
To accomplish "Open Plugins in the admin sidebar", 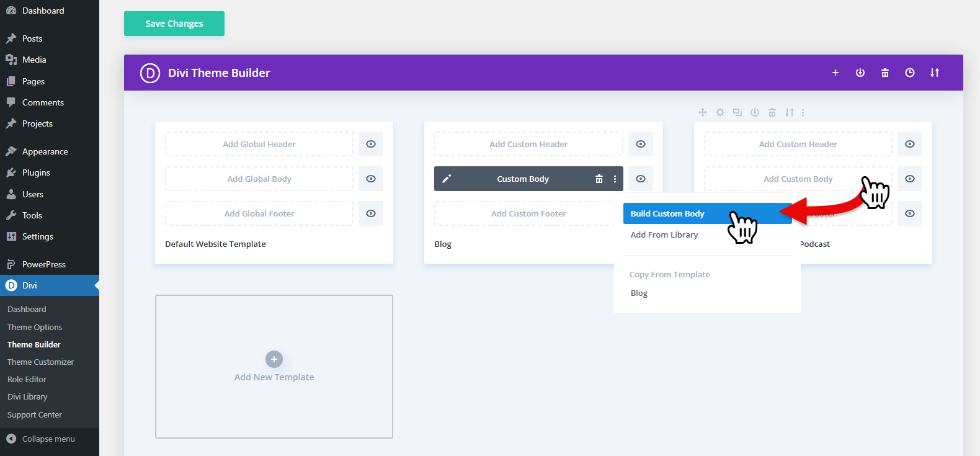I will click(x=50, y=172).
